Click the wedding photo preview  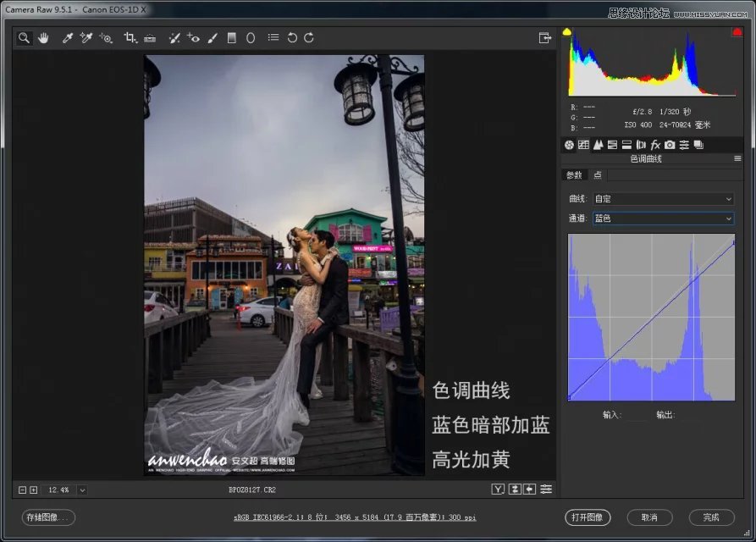coord(284,265)
